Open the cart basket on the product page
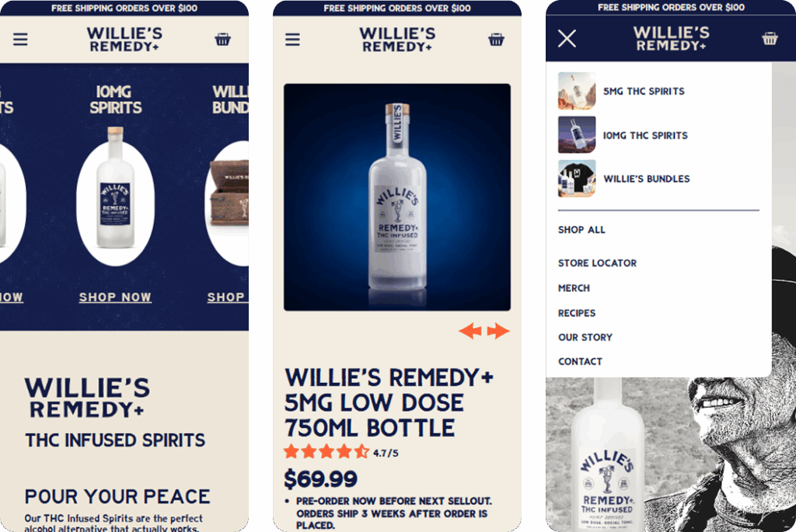 [x=496, y=40]
